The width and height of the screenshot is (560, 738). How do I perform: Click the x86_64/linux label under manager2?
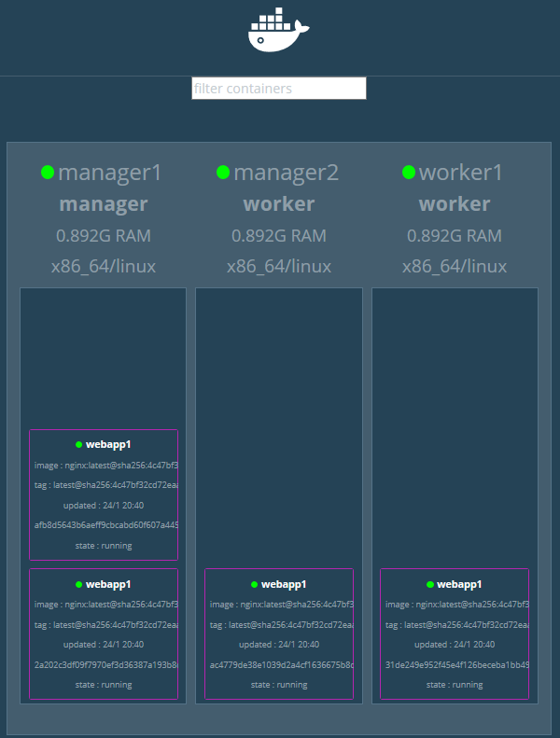[279, 267]
